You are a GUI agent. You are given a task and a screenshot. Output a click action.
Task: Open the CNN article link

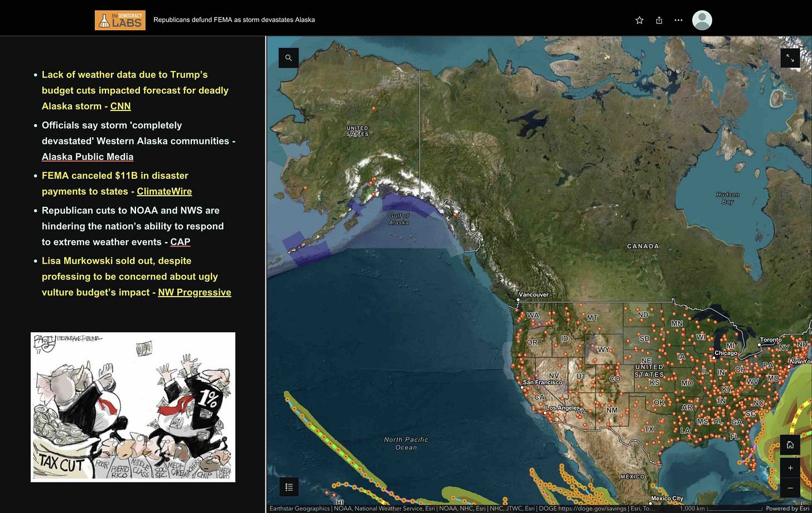[120, 106]
